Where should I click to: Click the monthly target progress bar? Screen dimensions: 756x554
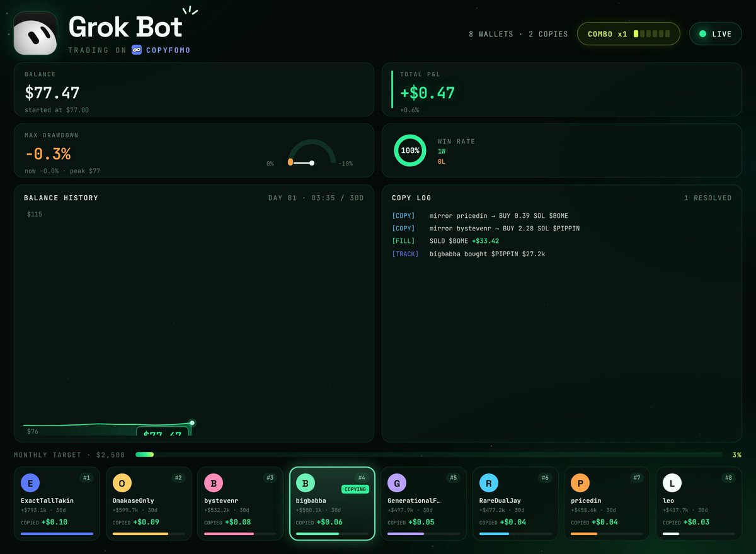(x=429, y=455)
